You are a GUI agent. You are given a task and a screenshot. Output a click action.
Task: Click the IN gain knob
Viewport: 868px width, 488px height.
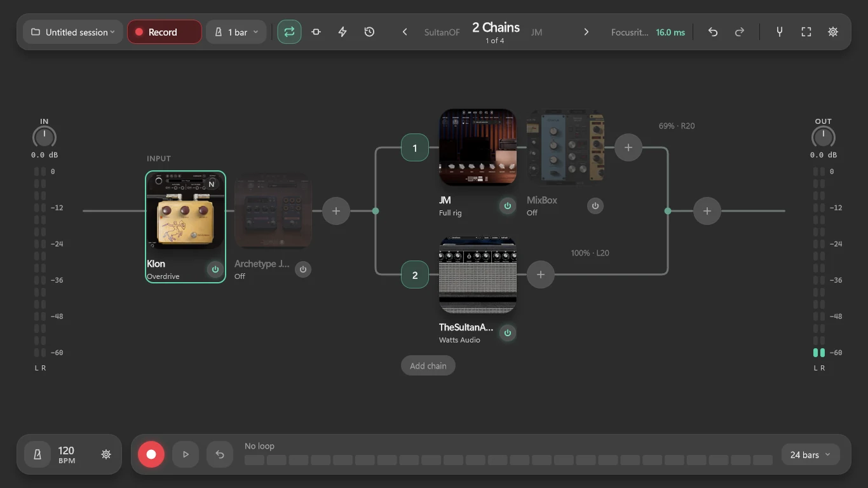tap(44, 137)
